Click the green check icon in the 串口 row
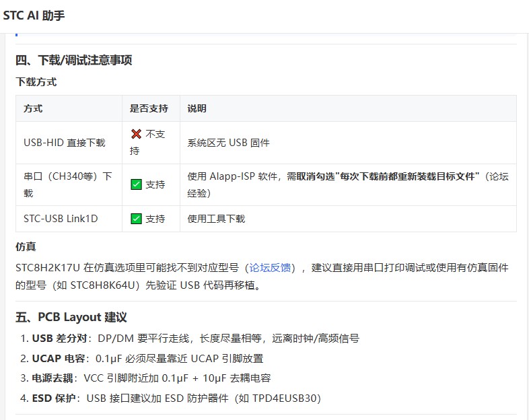This screenshot has width=529, height=420. [x=136, y=184]
